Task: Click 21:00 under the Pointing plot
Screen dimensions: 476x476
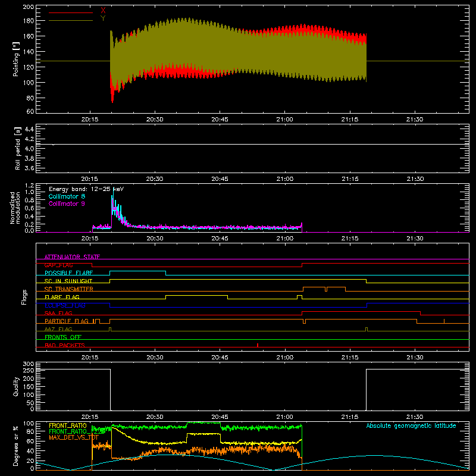Action: [x=285, y=120]
